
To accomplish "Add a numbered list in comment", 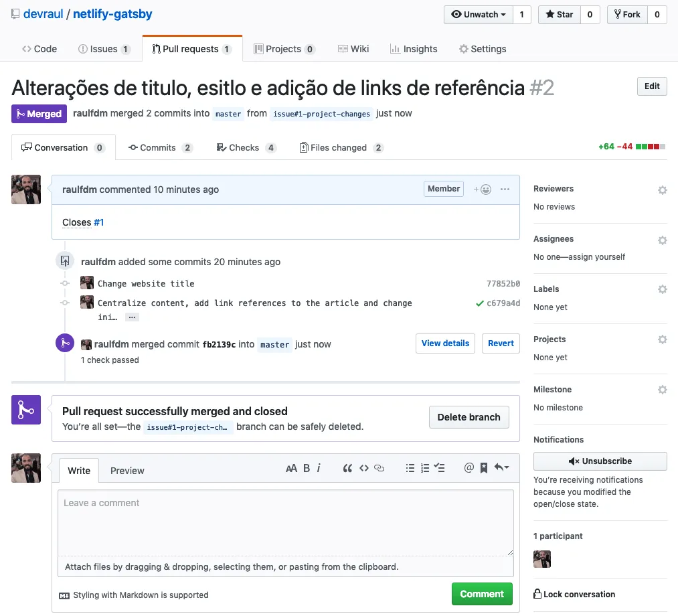I will point(425,468).
